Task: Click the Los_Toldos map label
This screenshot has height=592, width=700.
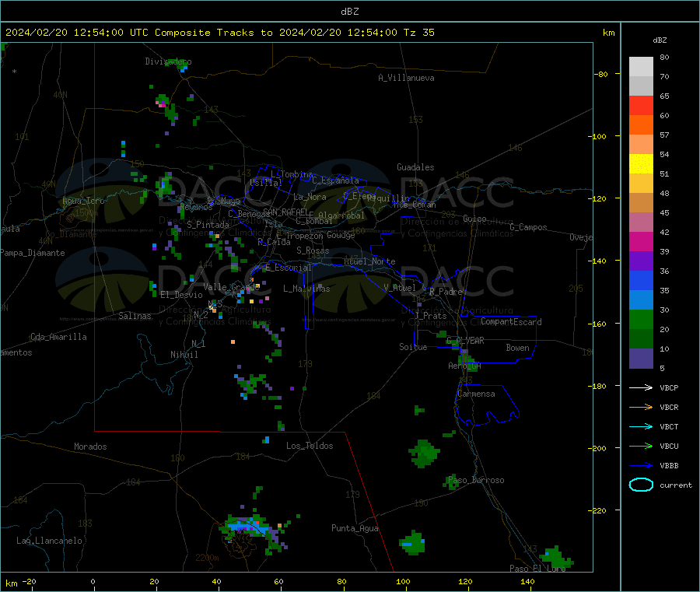Action: (310, 446)
